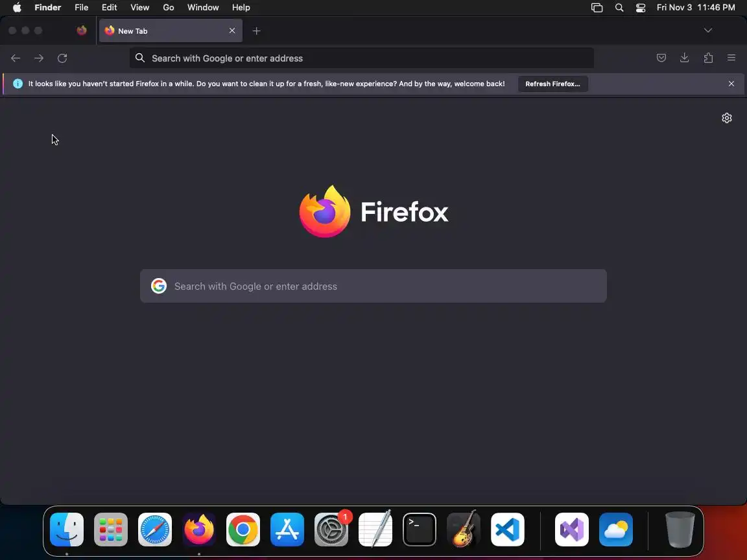Open Finder from the Dock
This screenshot has height=560, width=747.
(67, 530)
